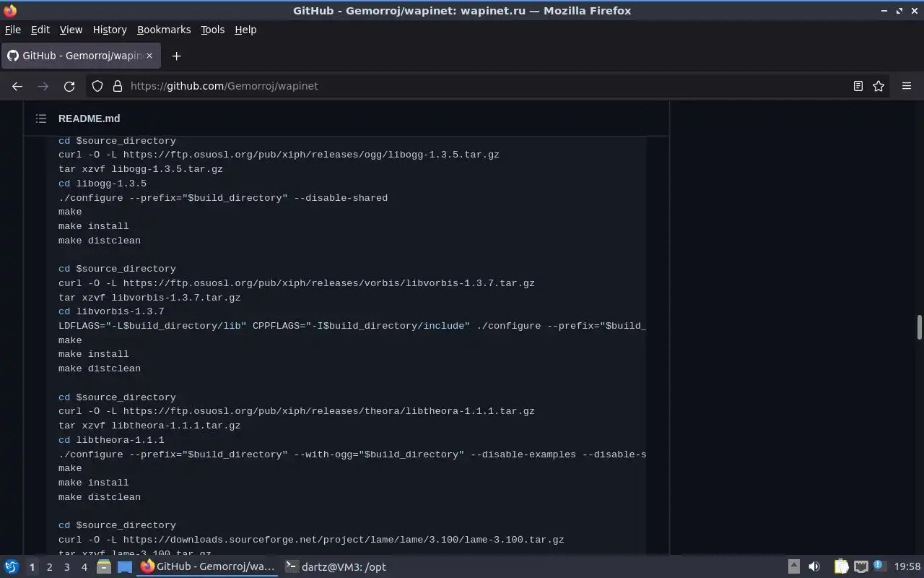
Task: Click the libtheora-1.1.1.tar.gz curl line
Action: coord(297,411)
